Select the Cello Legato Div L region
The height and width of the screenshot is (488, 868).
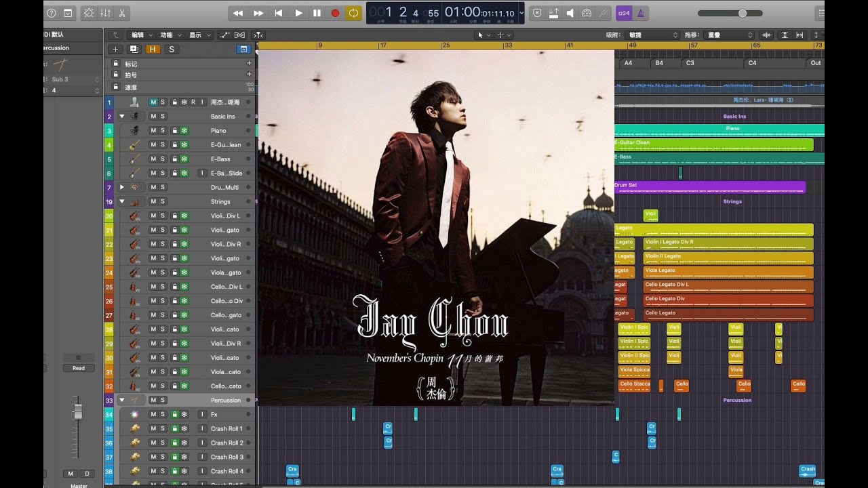click(728, 287)
